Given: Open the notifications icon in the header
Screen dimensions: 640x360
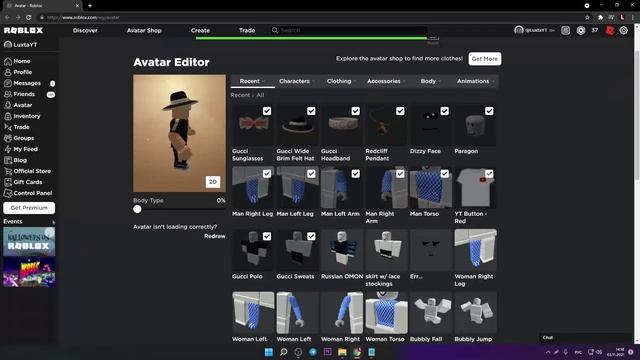Looking at the screenshot, I should click(x=565, y=31).
